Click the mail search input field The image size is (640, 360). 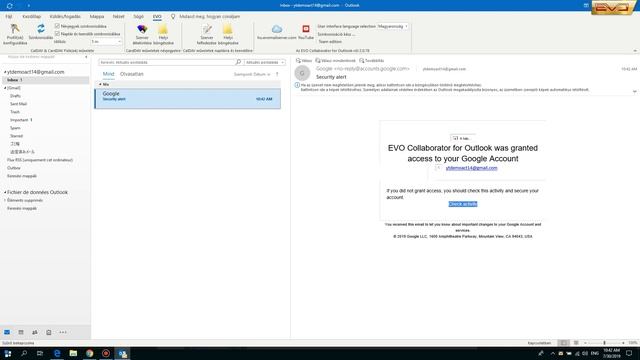(x=167, y=62)
